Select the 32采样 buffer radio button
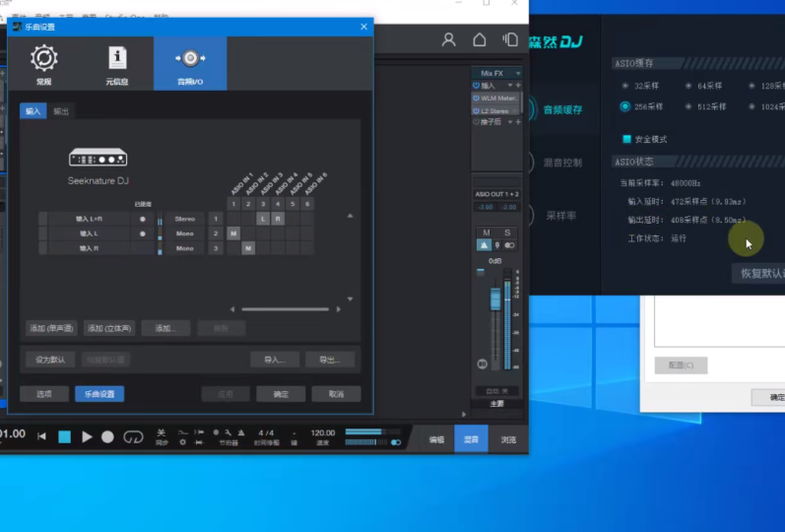Screen dimensions: 785x532 click(x=625, y=87)
